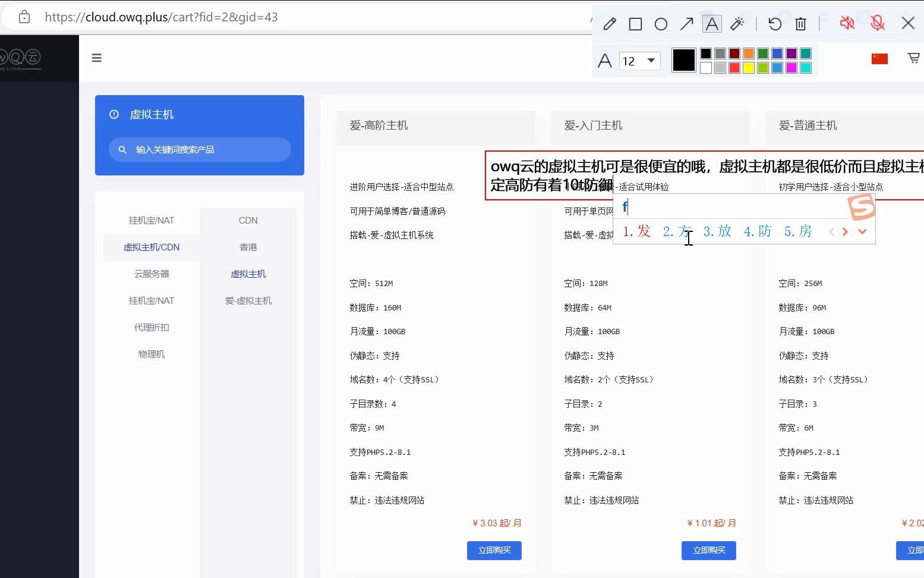
Task: Select 虚拟主机 subcategory
Action: click(248, 274)
